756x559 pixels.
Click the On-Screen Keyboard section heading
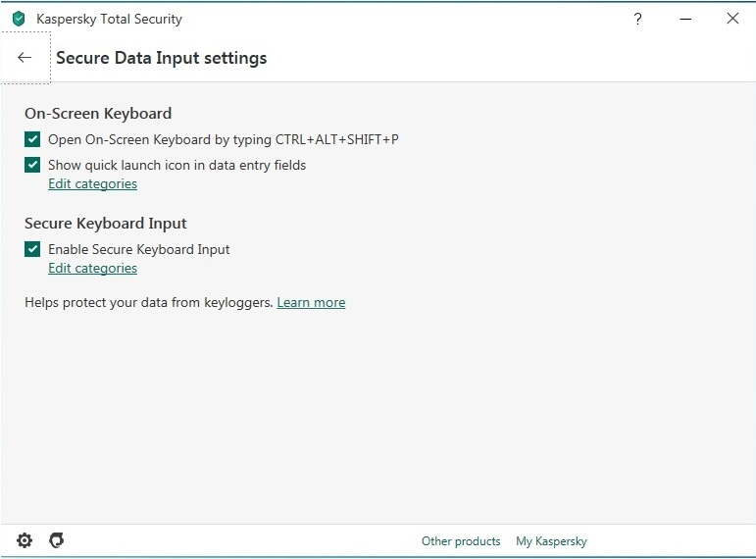[98, 113]
